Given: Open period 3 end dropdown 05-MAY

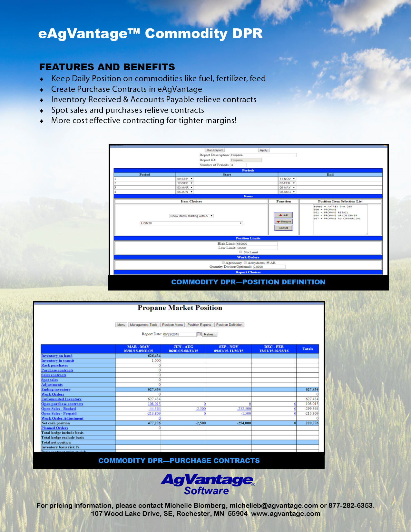Looking at the screenshot, I should tap(287, 187).
